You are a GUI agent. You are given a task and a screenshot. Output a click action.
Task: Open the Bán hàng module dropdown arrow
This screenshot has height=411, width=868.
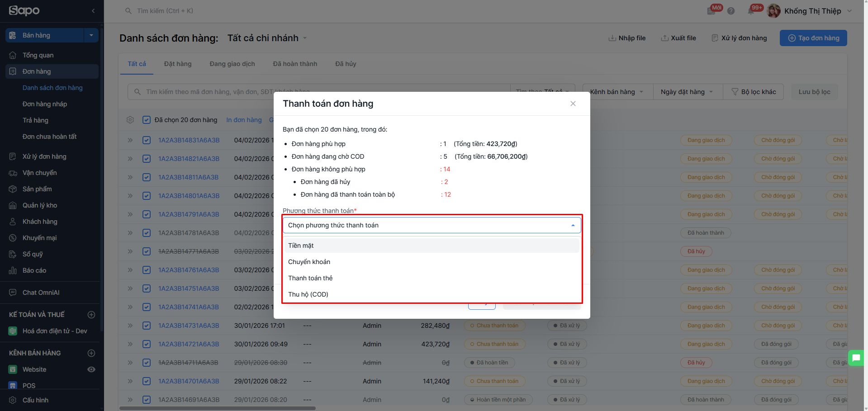(91, 35)
